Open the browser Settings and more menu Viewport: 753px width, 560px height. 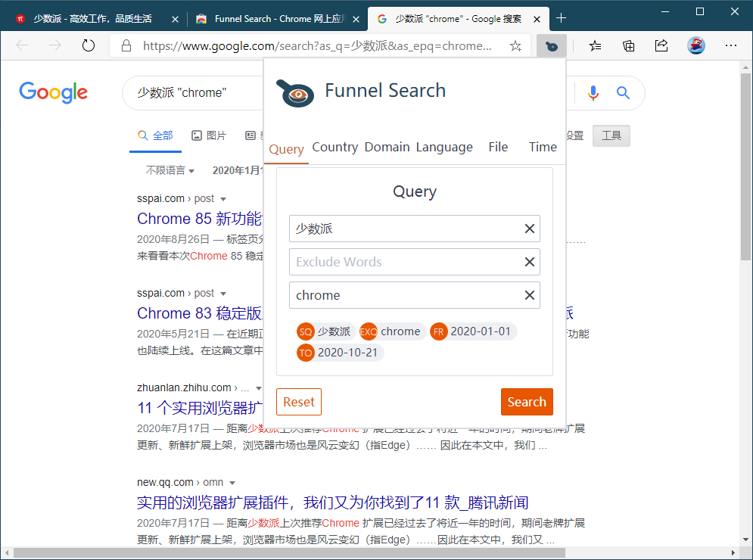pyautogui.click(x=731, y=45)
